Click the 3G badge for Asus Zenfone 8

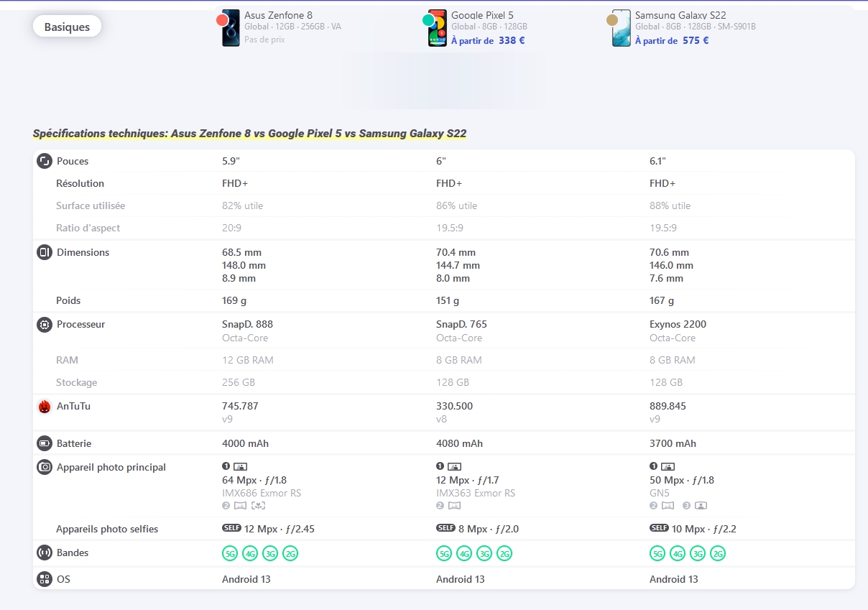point(270,553)
